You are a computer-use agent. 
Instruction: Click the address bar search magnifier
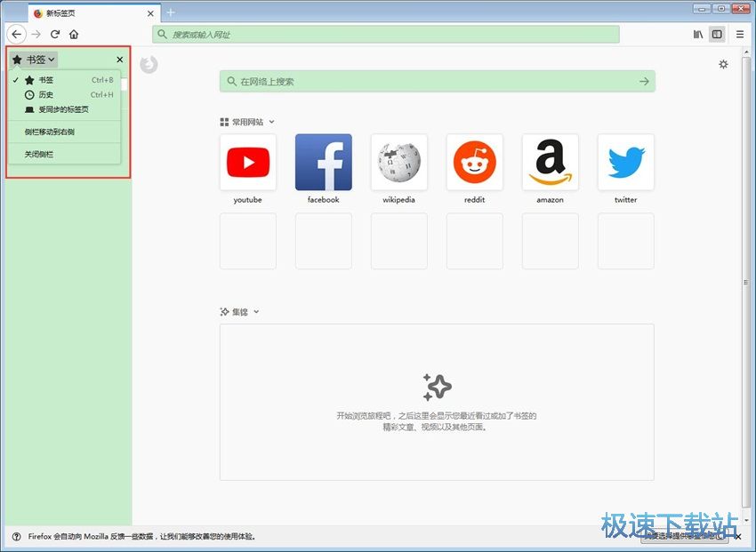tap(163, 34)
